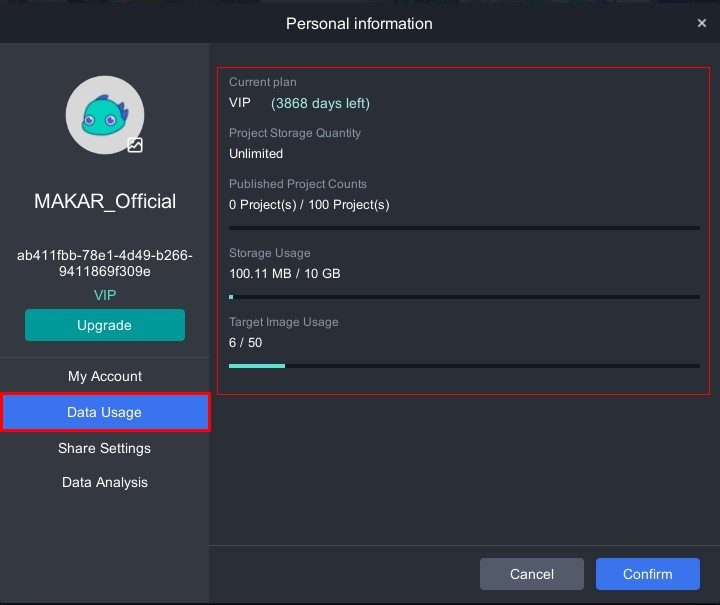Switch to Share Settings
This screenshot has width=720, height=605.
105,448
